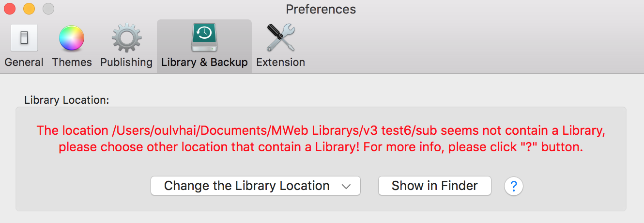Open the Change the Library Location dropdown
Image resolution: width=644 pixels, height=223 pixels.
tap(256, 186)
